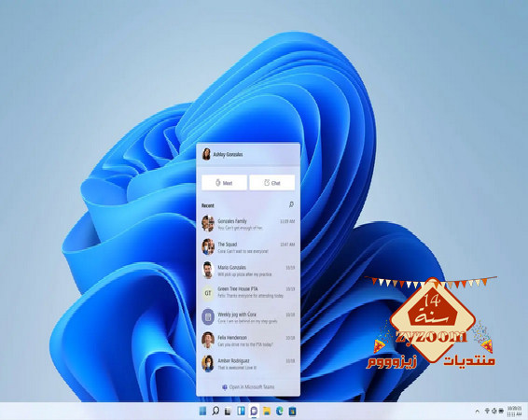528x420 pixels.
Task: Open The Squad conversation
Action: pyautogui.click(x=248, y=247)
